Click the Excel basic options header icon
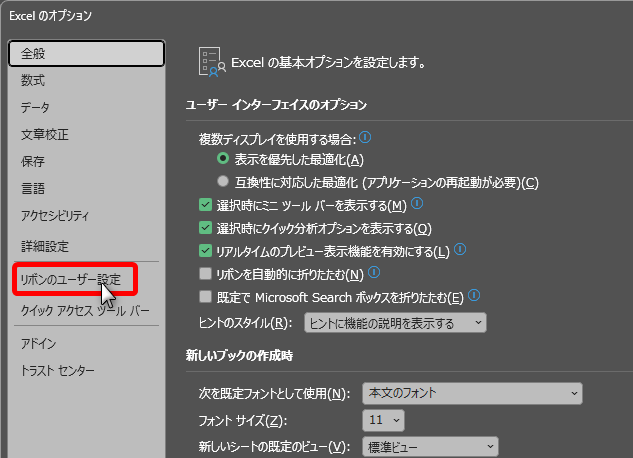 coord(210,60)
